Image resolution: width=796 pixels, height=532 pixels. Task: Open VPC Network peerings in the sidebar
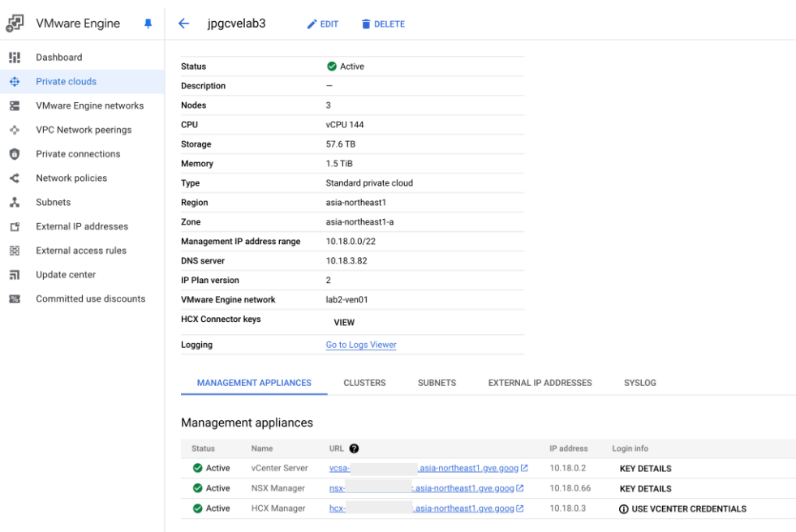point(82,130)
